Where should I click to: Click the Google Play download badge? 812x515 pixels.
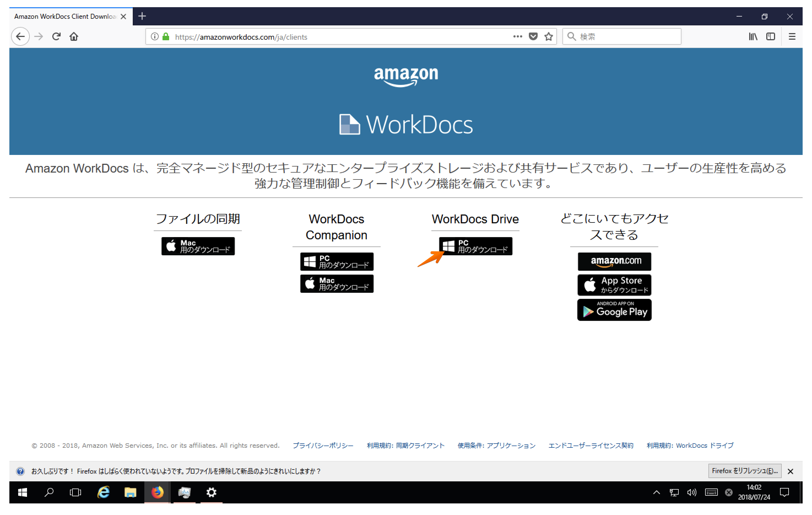(x=614, y=310)
